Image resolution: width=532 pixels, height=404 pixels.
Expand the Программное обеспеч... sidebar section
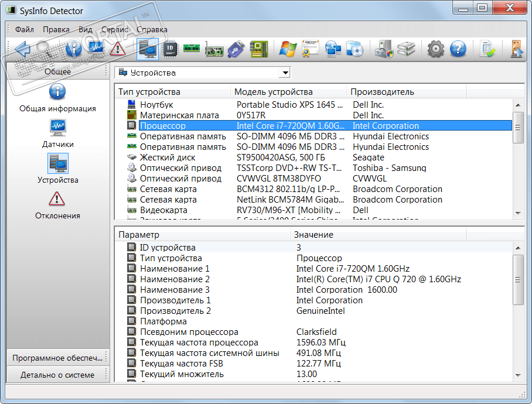coord(57,358)
